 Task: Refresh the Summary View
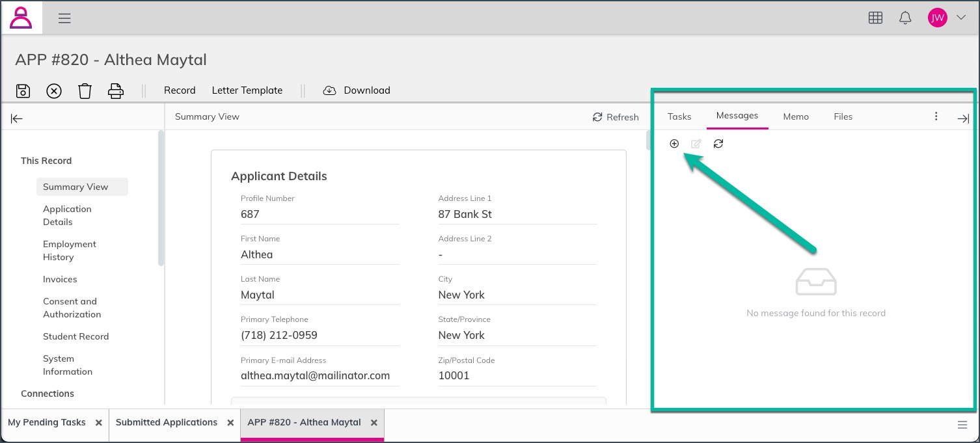616,117
